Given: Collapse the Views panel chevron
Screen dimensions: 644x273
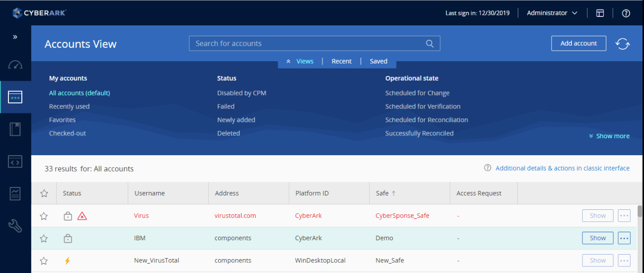Looking at the screenshot, I should coord(288,62).
